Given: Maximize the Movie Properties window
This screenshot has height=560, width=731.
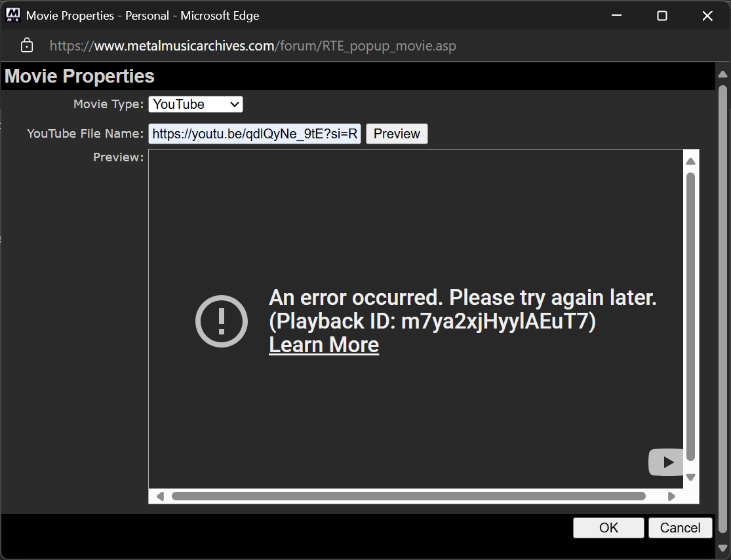Looking at the screenshot, I should pyautogui.click(x=662, y=15).
